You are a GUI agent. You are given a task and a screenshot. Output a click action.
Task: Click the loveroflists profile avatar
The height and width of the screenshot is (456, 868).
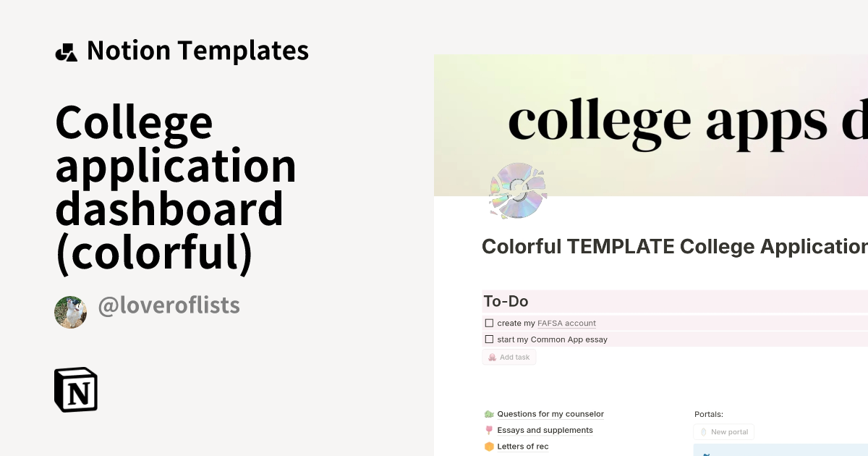click(x=71, y=312)
